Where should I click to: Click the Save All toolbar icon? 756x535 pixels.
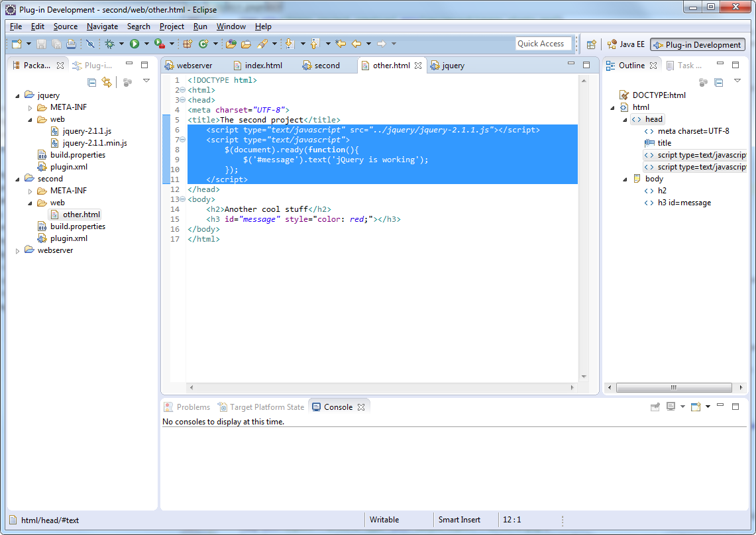pyautogui.click(x=56, y=44)
